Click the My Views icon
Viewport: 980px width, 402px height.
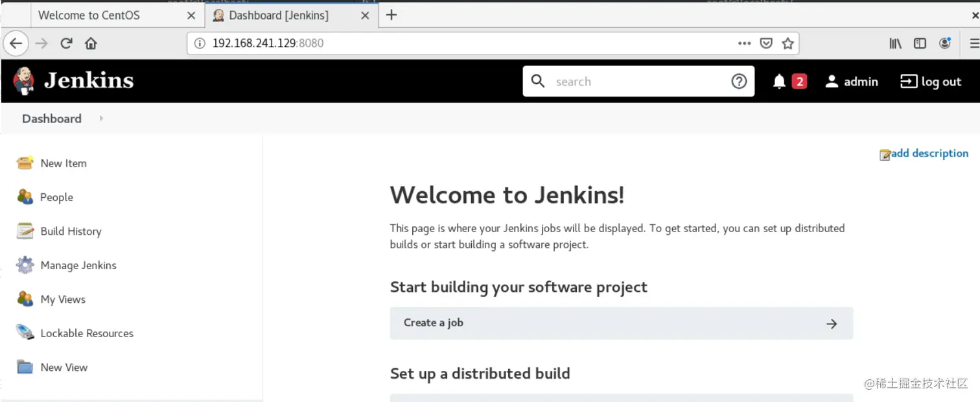pos(25,299)
